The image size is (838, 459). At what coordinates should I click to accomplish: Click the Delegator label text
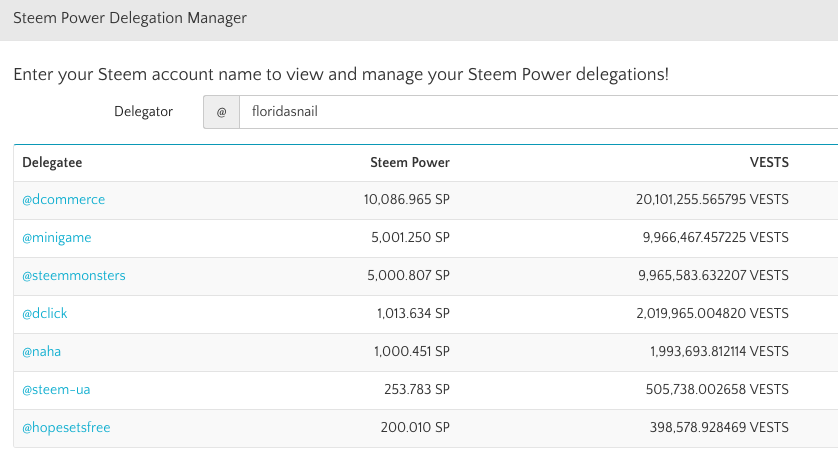[x=143, y=111]
